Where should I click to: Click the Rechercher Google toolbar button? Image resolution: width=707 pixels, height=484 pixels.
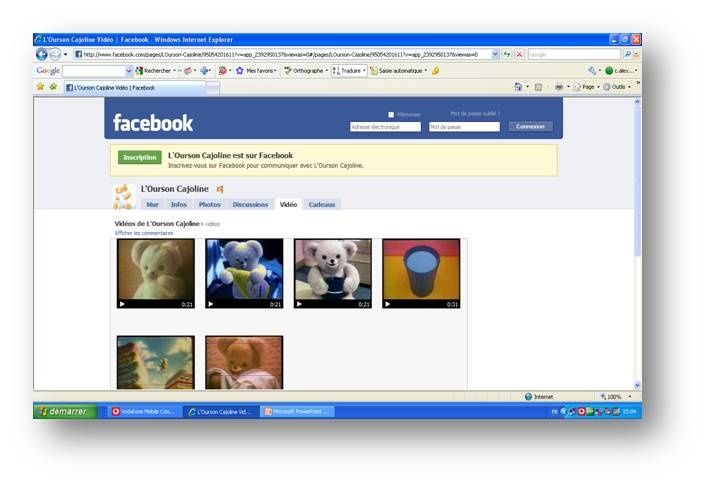click(x=153, y=71)
